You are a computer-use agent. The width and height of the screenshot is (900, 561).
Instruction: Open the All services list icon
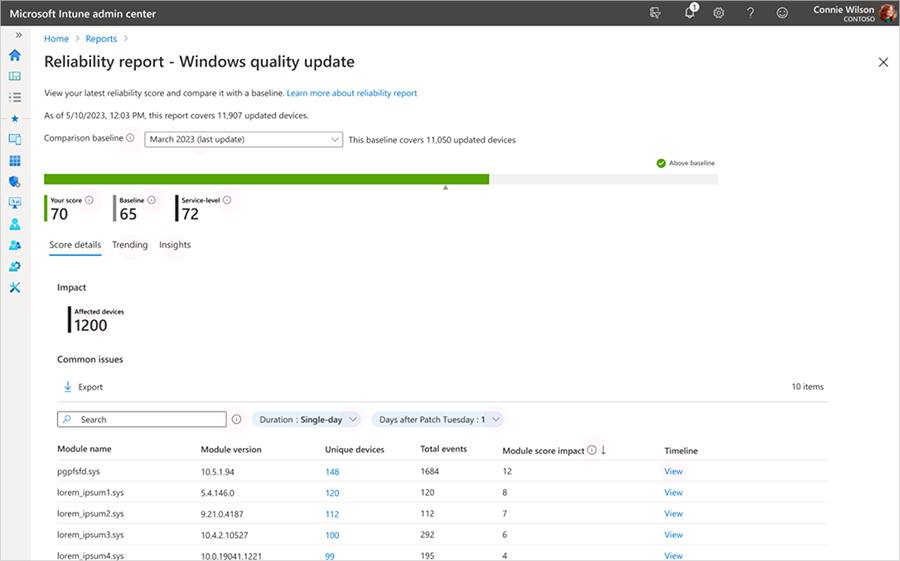(x=15, y=97)
